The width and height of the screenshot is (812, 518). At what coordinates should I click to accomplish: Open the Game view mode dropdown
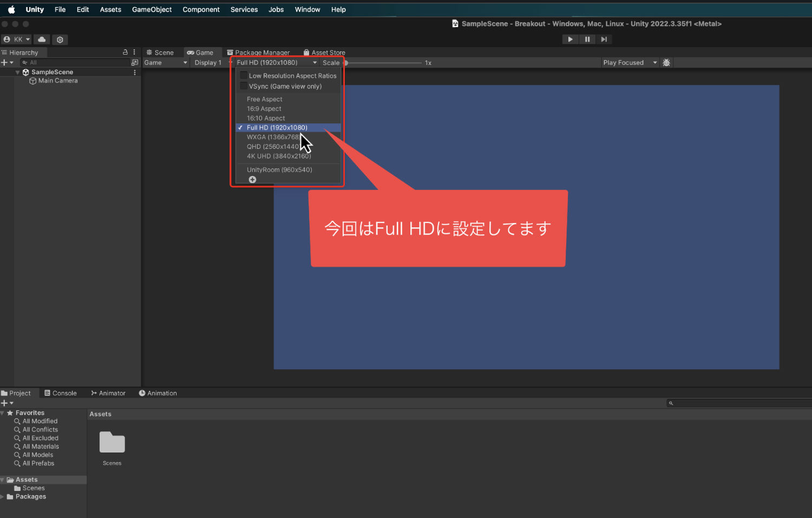[x=166, y=63]
